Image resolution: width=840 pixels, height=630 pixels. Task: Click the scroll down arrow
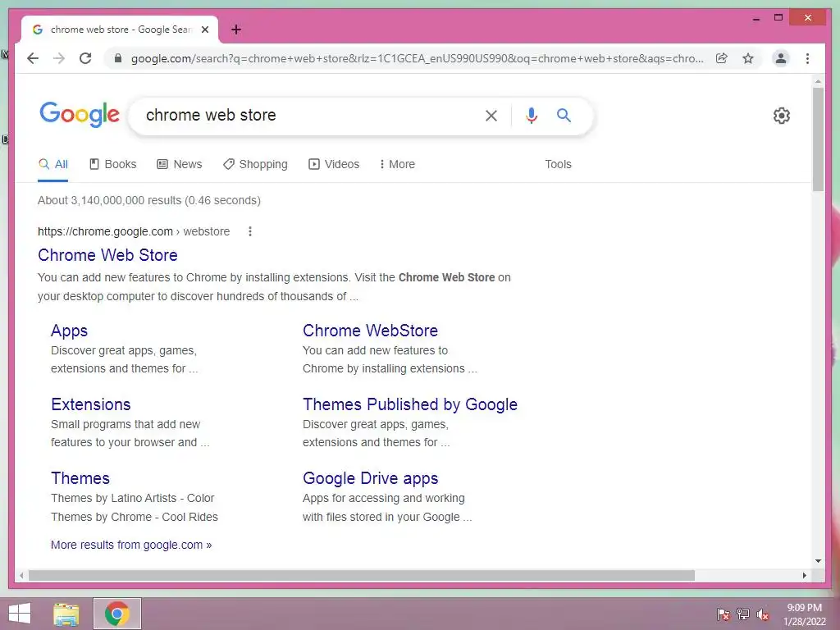click(x=818, y=561)
